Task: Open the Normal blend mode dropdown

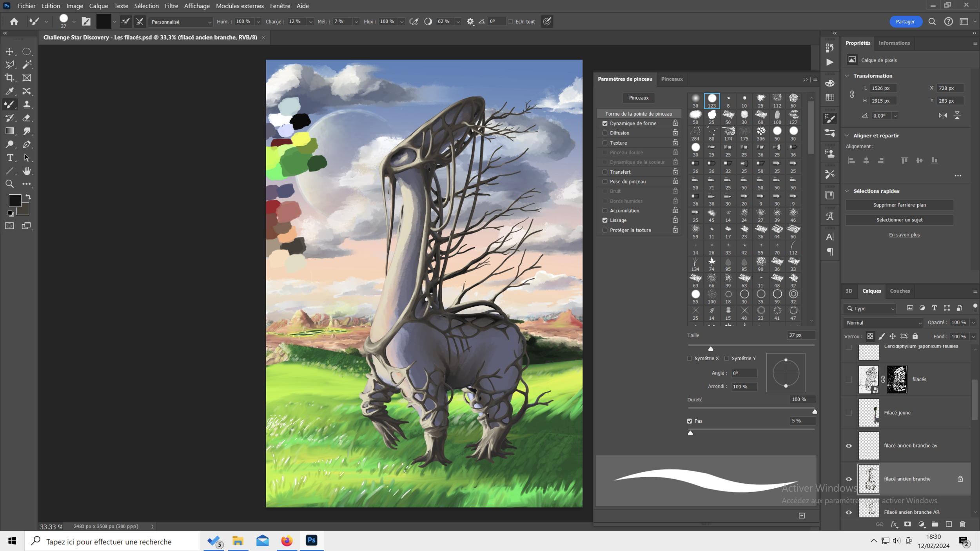Action: (x=884, y=323)
